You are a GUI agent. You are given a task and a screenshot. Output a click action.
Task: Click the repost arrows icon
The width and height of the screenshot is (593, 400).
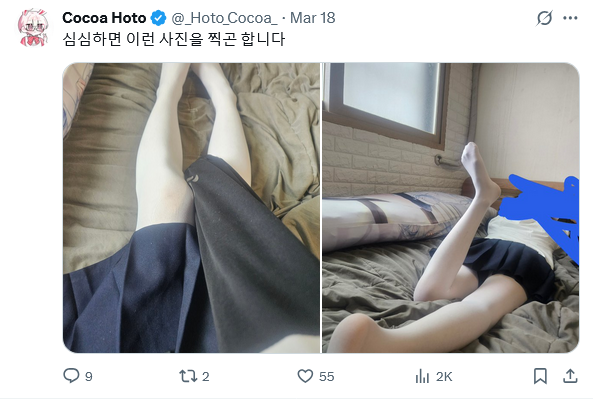pos(188,376)
